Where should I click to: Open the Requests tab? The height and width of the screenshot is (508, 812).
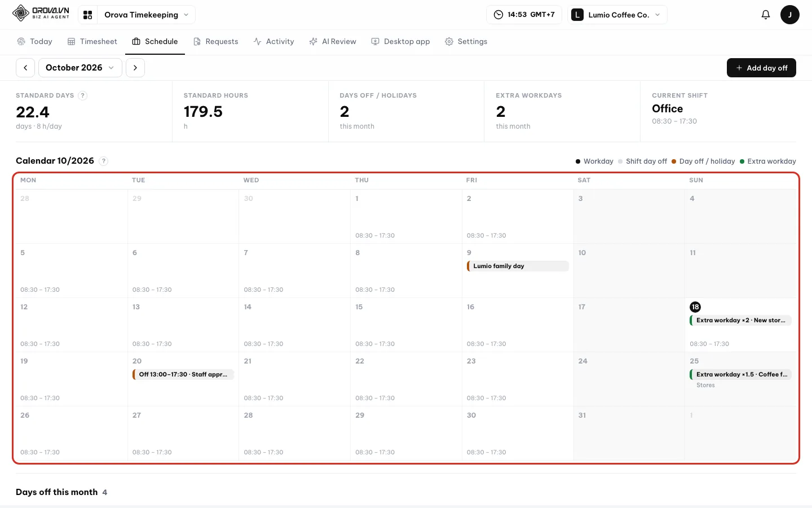215,41
